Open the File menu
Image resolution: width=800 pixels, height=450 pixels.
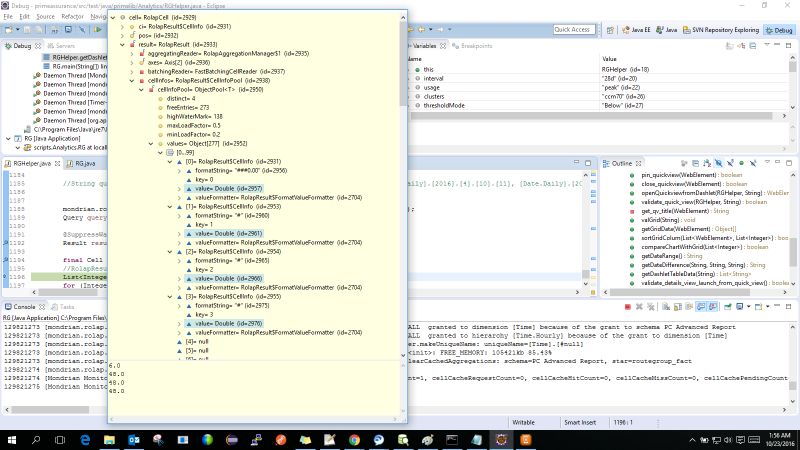[x=8, y=16]
